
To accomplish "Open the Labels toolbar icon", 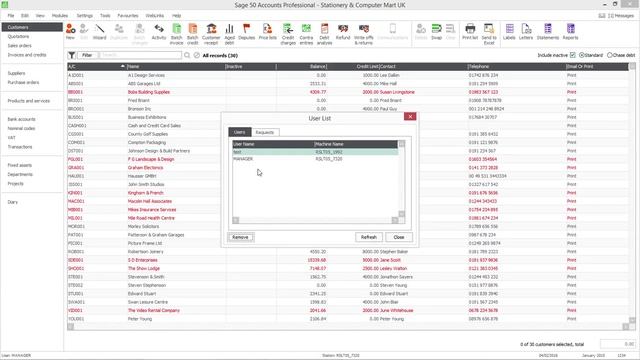I will (509, 31).
